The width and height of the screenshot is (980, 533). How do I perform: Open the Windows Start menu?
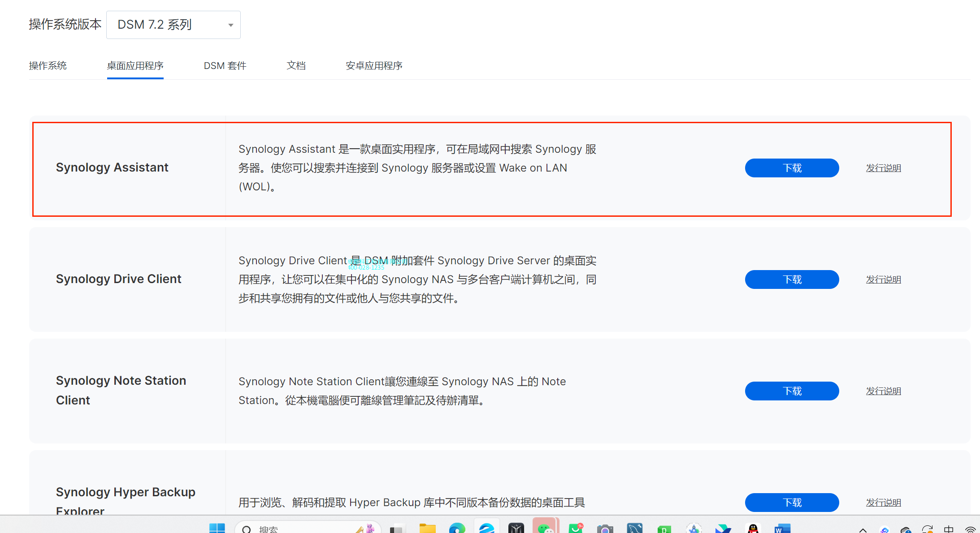[x=217, y=529]
